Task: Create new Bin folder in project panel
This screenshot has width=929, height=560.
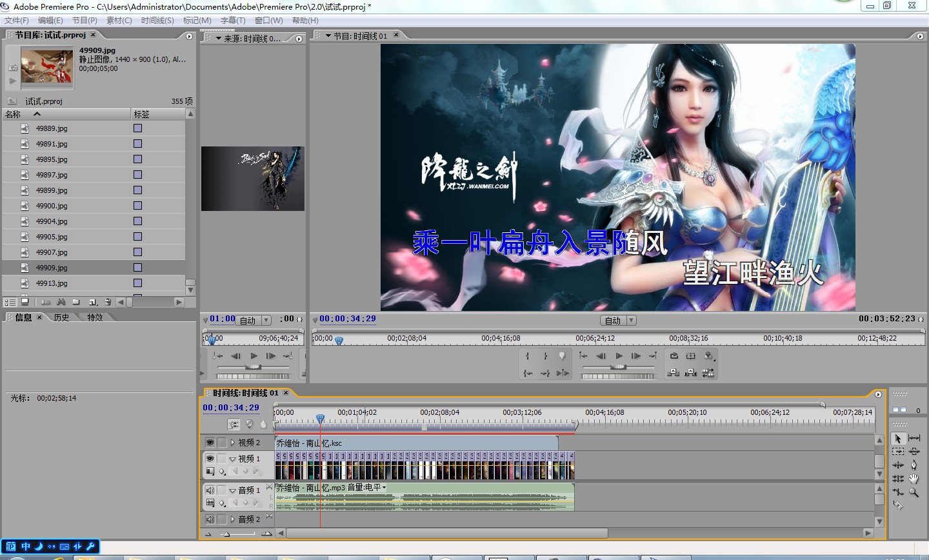Action: point(76,302)
